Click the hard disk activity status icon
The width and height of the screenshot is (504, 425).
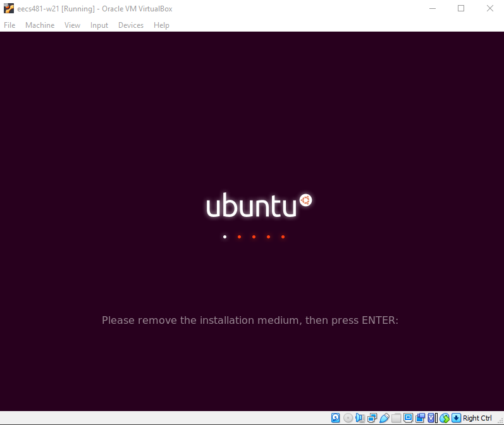[x=336, y=418]
